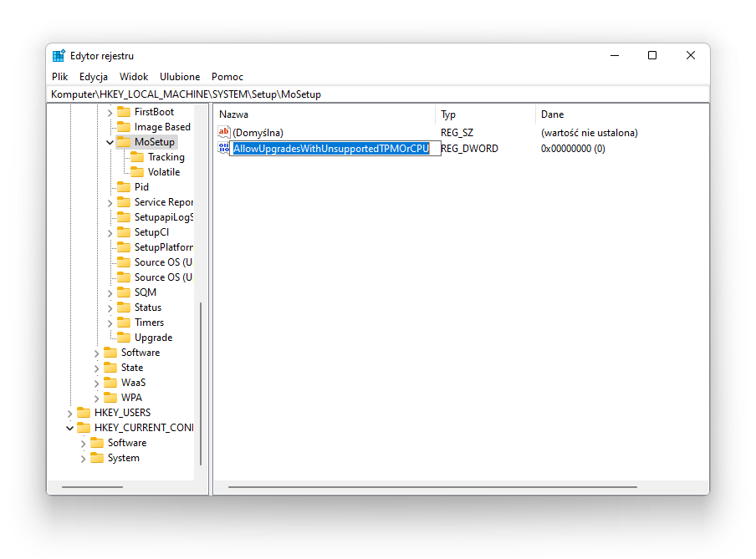Click the AllowUpgradesWithUnsupportedTPMOrCPU rename field
Image resolution: width=756 pixels, height=559 pixels.
click(x=335, y=149)
